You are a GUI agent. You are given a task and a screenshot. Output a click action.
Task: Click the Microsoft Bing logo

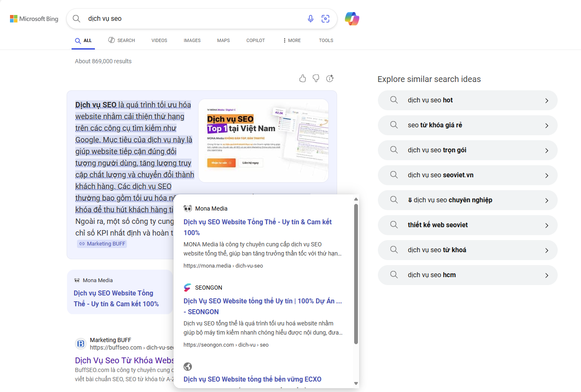34,19
